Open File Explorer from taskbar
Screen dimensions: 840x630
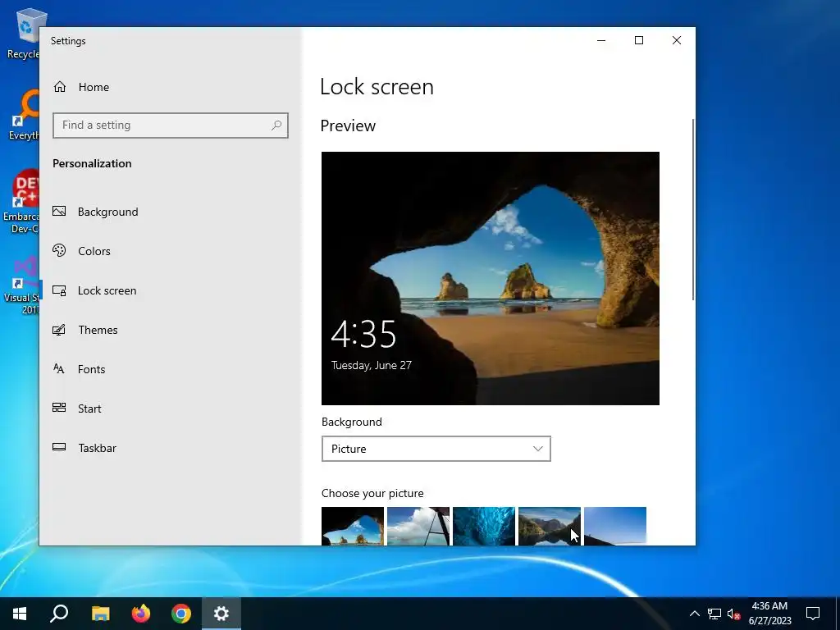click(100, 614)
